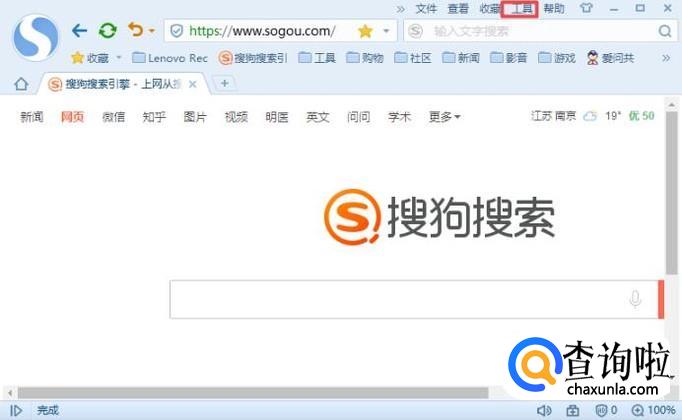Click the 优 50 air quality text
The width and height of the screenshot is (682, 420).
tap(642, 116)
